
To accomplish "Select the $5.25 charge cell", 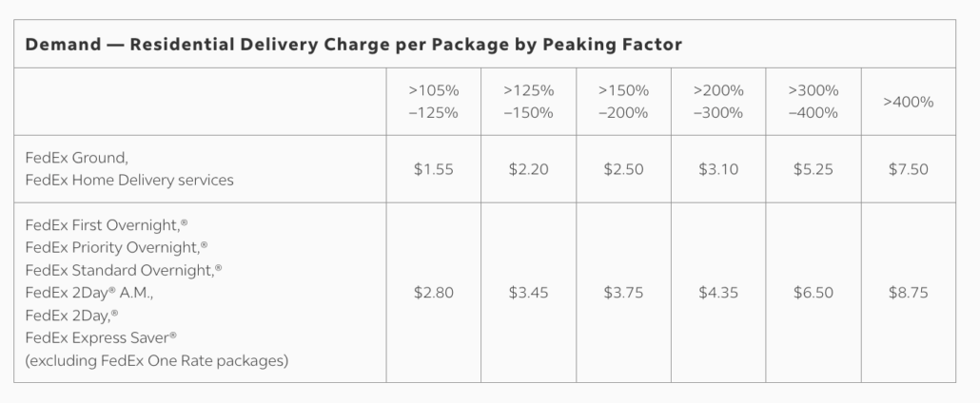I will coord(813,169).
